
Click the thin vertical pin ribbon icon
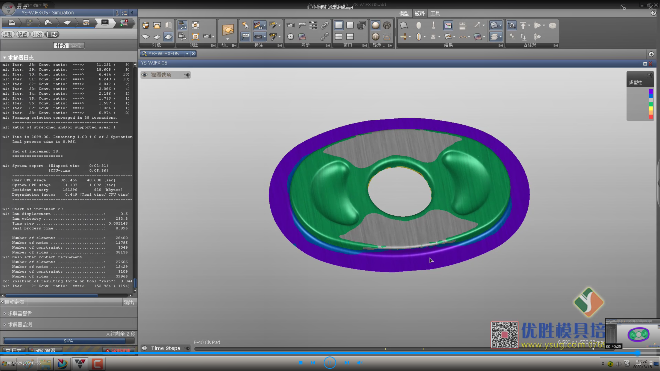(433, 25)
